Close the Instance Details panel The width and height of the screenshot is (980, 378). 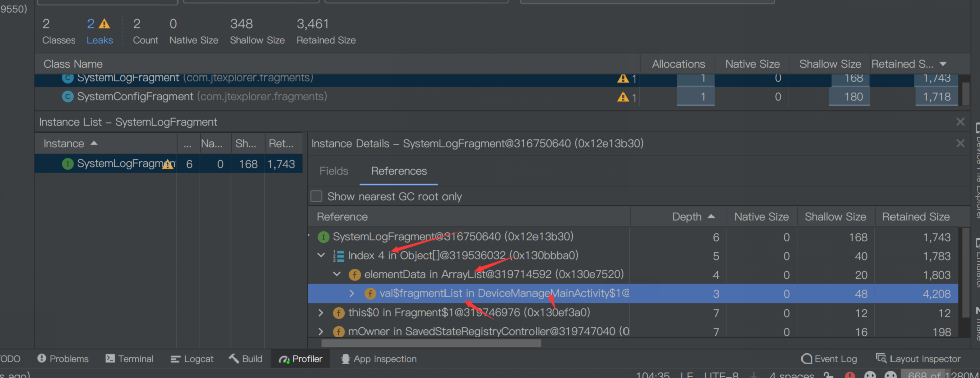960,143
